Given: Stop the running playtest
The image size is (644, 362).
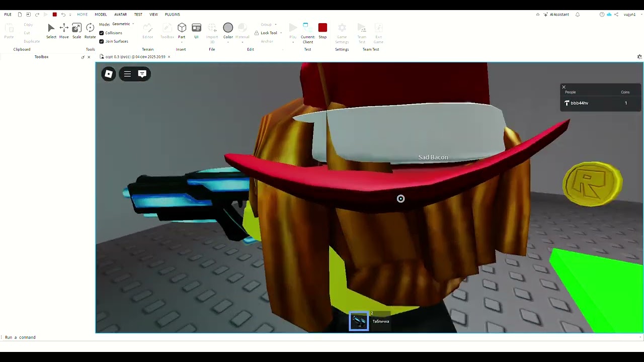Looking at the screenshot, I should tap(323, 31).
